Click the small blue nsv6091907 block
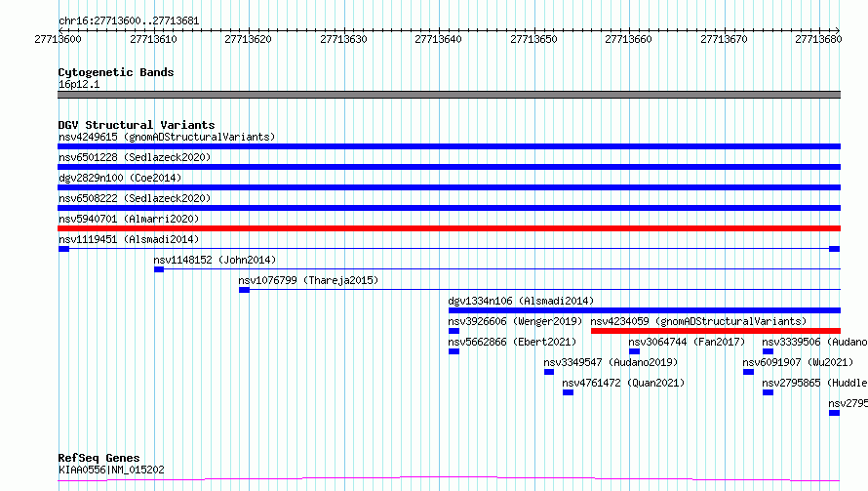 coord(748,372)
